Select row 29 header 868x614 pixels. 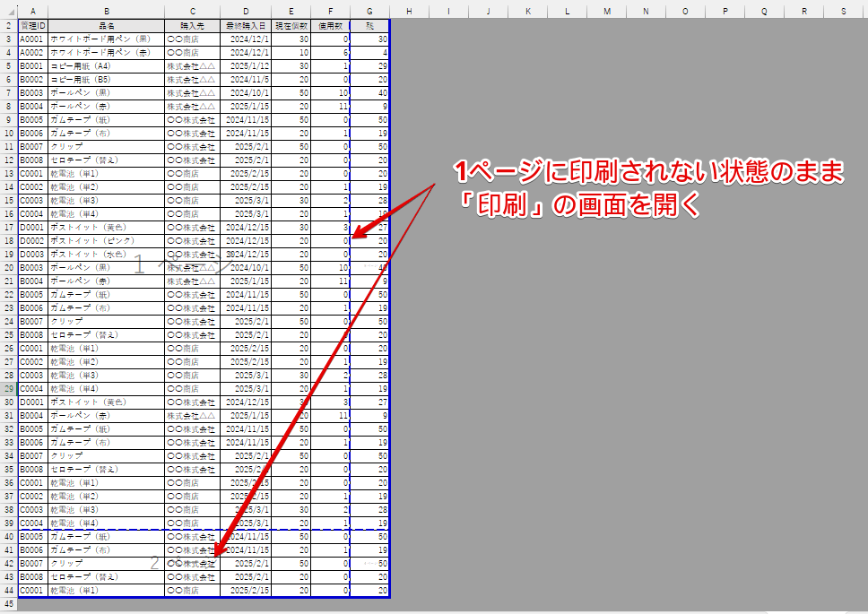[8, 389]
